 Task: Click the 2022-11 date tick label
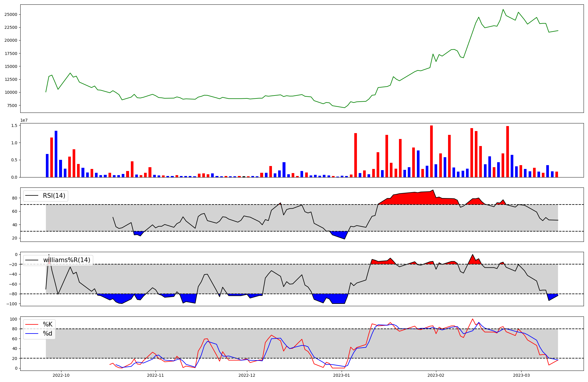(155, 375)
